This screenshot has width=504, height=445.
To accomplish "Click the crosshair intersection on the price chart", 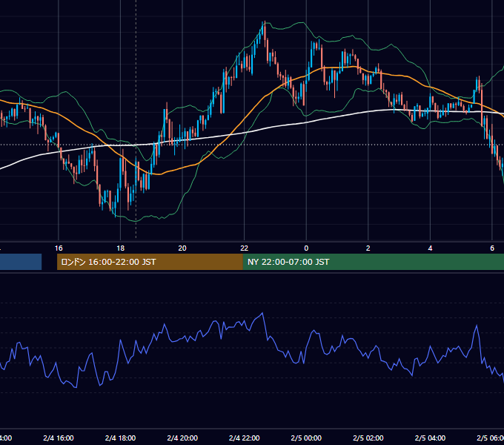I will [x=136, y=145].
